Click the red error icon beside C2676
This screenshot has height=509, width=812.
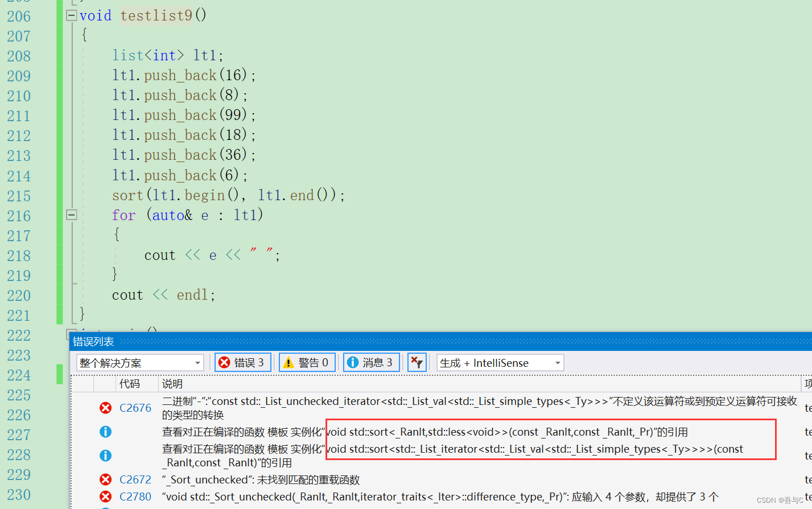pos(105,408)
